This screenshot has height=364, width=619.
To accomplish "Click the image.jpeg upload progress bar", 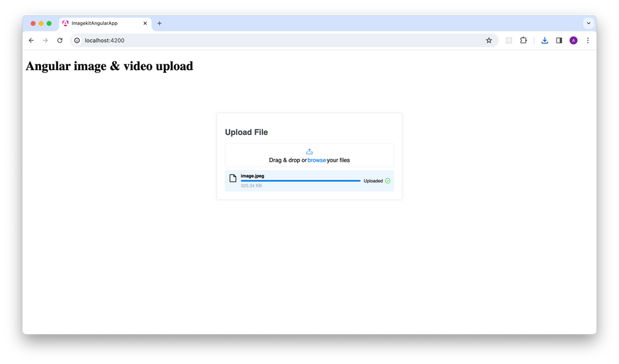I will [300, 181].
